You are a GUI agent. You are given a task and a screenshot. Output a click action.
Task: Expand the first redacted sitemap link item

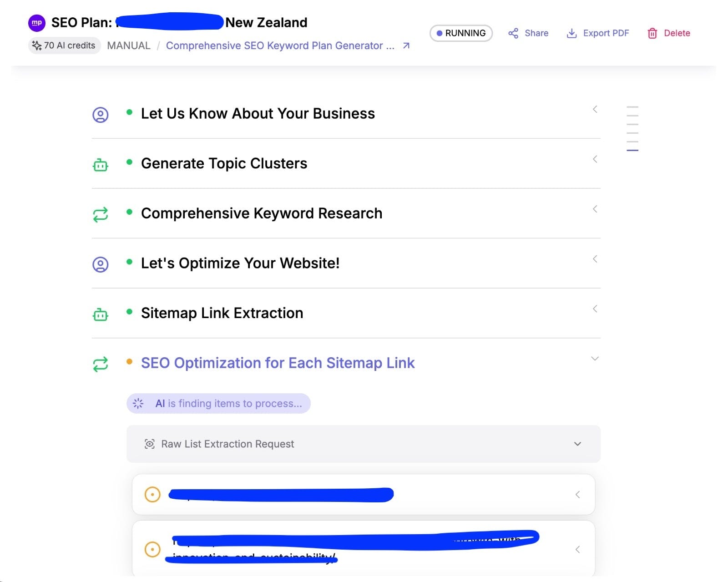577,495
